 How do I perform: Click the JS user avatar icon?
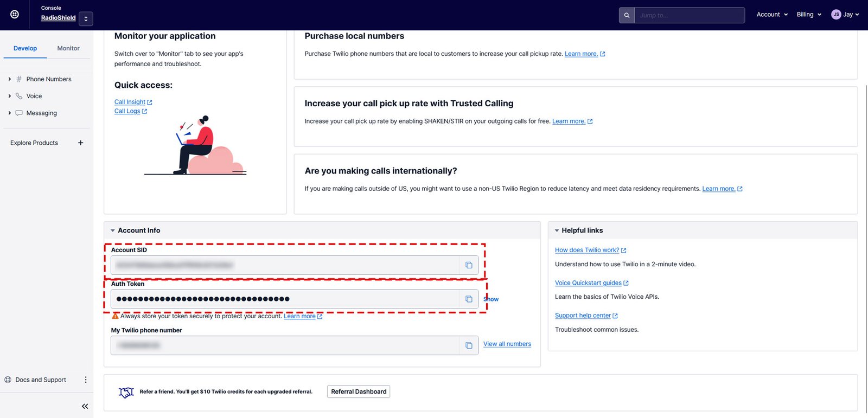coord(836,15)
